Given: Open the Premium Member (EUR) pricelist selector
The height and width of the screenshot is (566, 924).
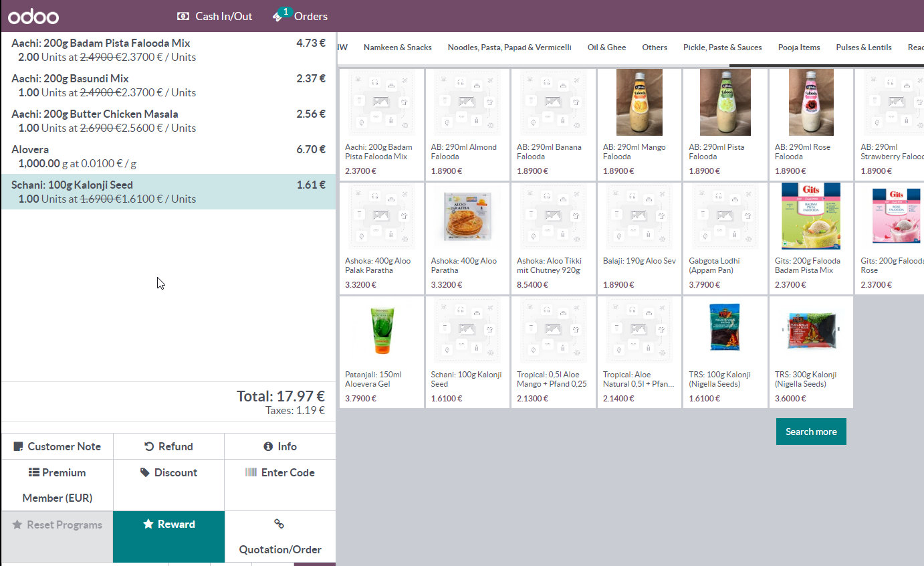Looking at the screenshot, I should pyautogui.click(x=57, y=485).
